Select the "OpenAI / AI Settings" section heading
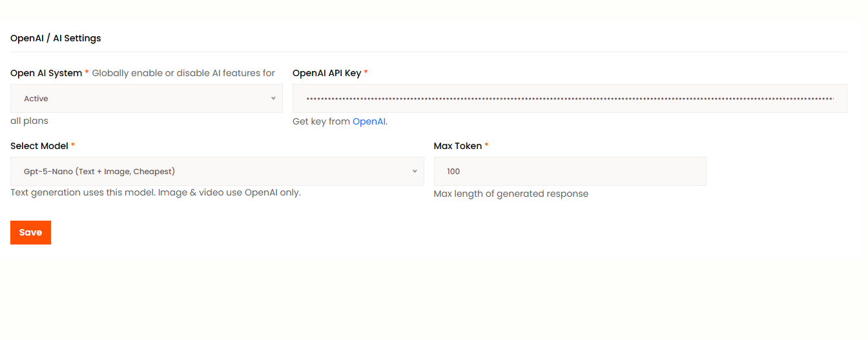The height and width of the screenshot is (340, 868). tap(56, 38)
